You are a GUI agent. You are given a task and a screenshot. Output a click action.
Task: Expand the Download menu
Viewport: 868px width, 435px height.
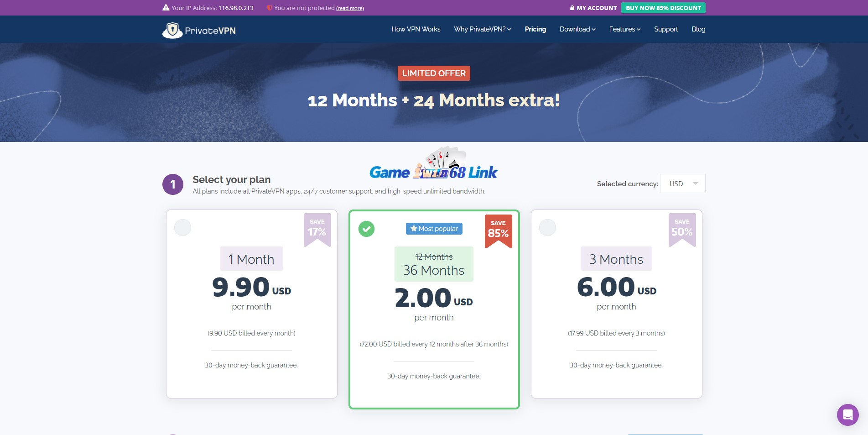click(577, 29)
